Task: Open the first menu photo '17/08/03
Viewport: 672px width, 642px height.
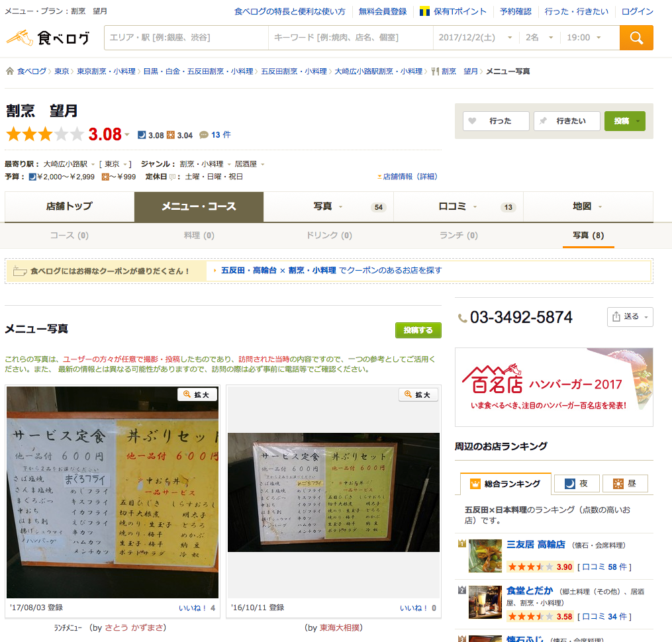Action: pos(113,492)
